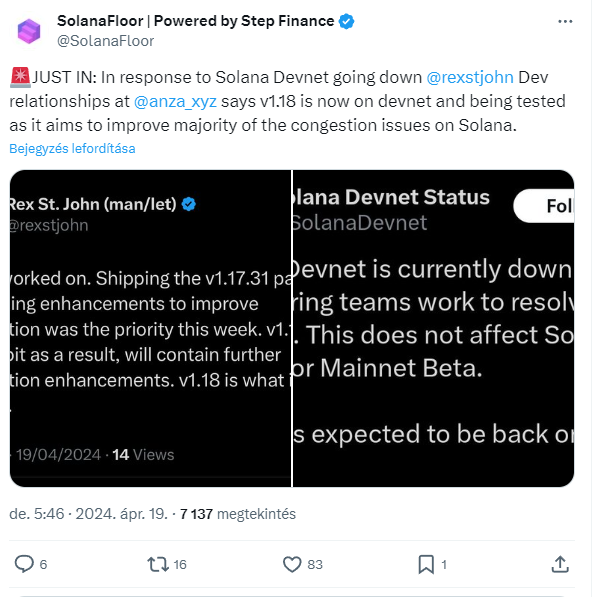The height and width of the screenshot is (597, 592).
Task: Open the Solana Devnet Status screenshot image
Action: (433, 328)
